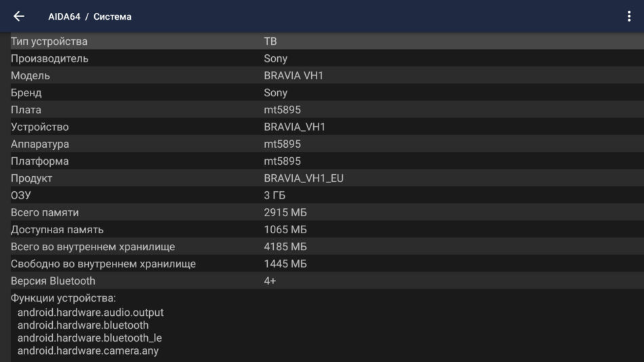Screen dimensions: 644x362
Task: Select the ОЗУ row label
Action: pyautogui.click(x=21, y=196)
